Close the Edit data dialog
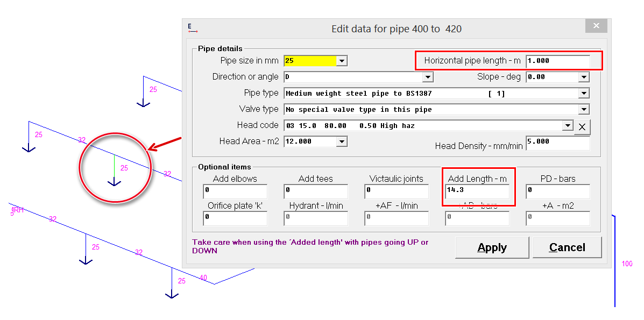The width and height of the screenshot is (644, 320). coord(596,26)
